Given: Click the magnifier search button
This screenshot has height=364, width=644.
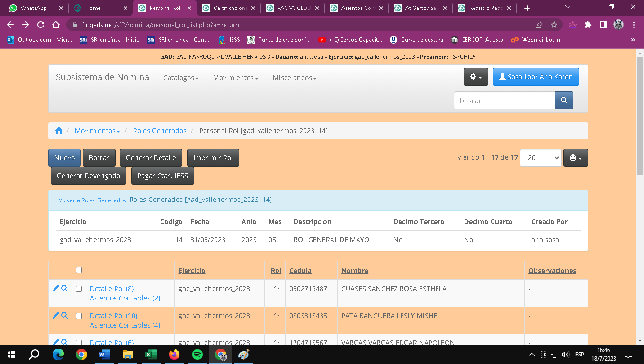Looking at the screenshot, I should tap(563, 100).
